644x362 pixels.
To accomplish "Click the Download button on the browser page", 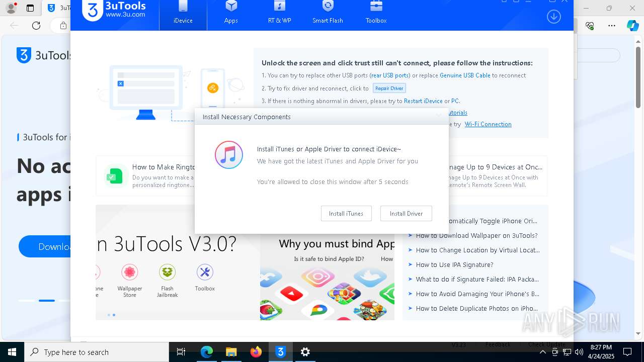I will [x=44, y=246].
